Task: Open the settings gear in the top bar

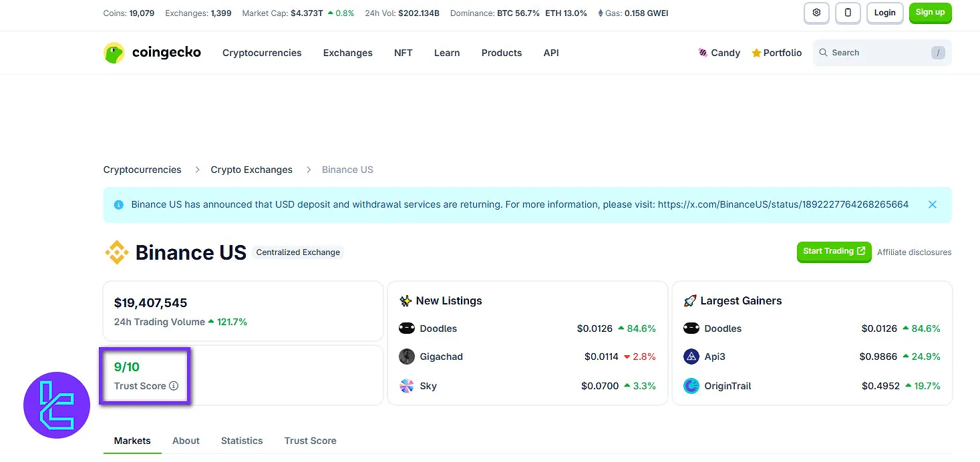Action: click(816, 13)
